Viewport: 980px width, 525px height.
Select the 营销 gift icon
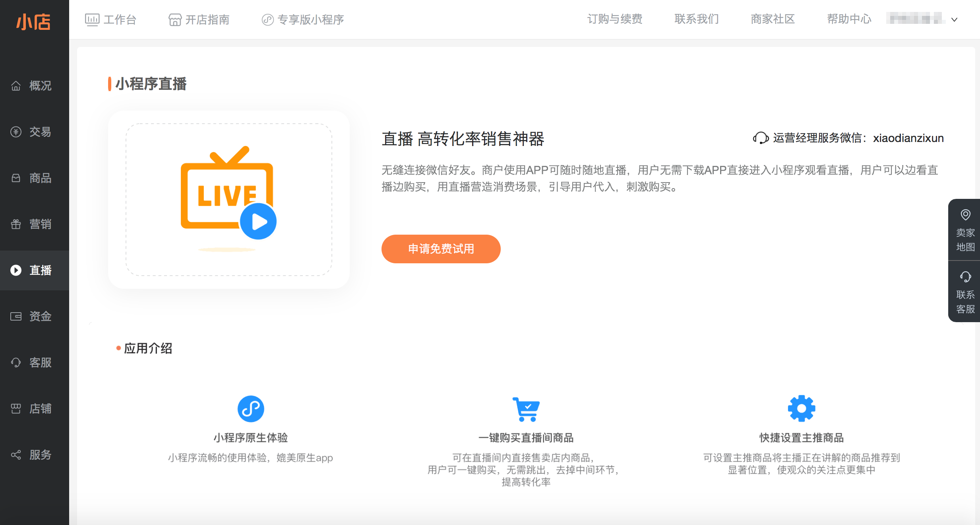click(16, 224)
